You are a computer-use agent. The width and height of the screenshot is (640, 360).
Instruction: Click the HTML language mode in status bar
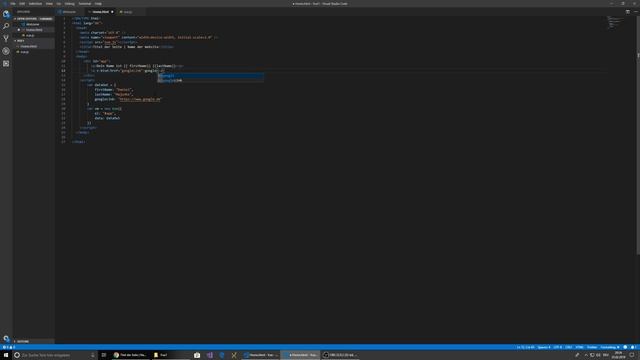pos(579,347)
